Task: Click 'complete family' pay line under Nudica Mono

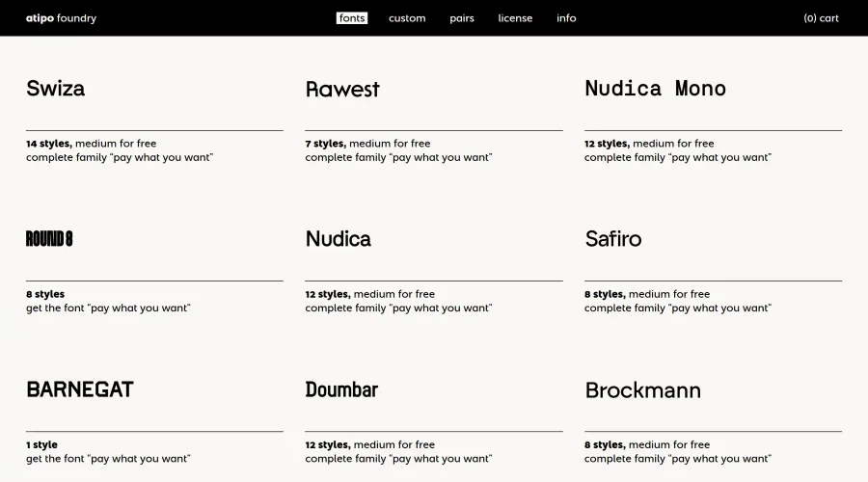Action: (x=678, y=158)
